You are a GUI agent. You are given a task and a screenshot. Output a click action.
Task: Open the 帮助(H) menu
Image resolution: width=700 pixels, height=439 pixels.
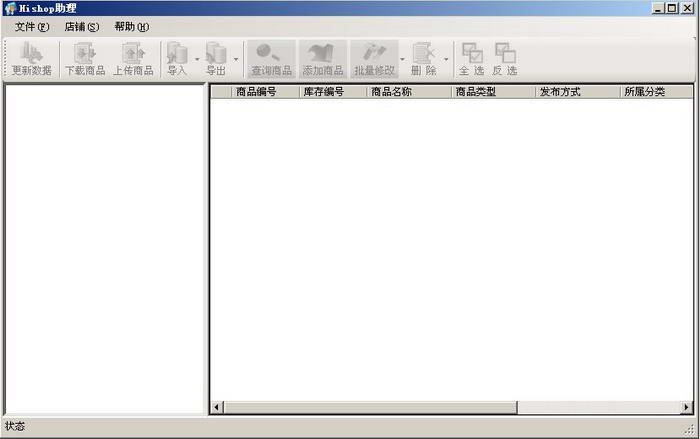pos(132,27)
